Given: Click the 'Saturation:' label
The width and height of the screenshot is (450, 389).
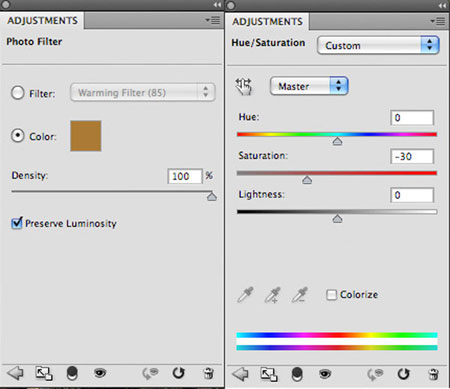Looking at the screenshot, I should click(263, 156).
